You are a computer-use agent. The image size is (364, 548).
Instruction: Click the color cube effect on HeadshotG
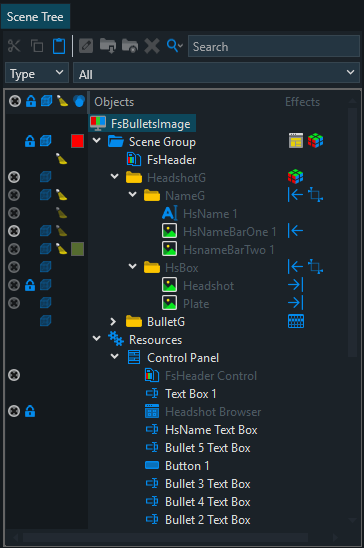click(x=295, y=177)
